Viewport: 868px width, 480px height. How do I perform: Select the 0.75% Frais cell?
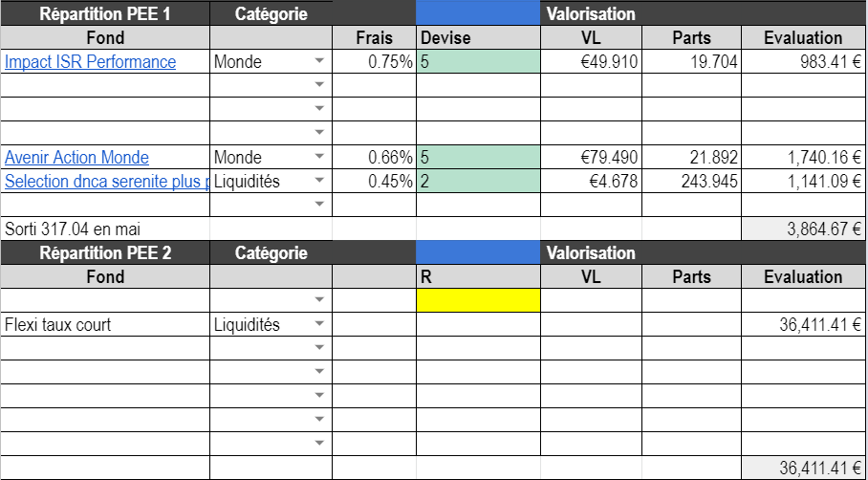[374, 62]
